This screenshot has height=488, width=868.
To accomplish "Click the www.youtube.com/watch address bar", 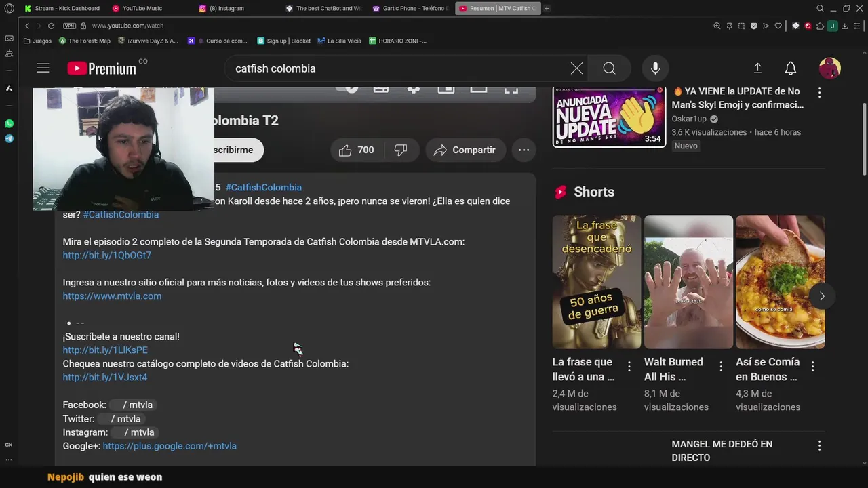I will (x=127, y=26).
